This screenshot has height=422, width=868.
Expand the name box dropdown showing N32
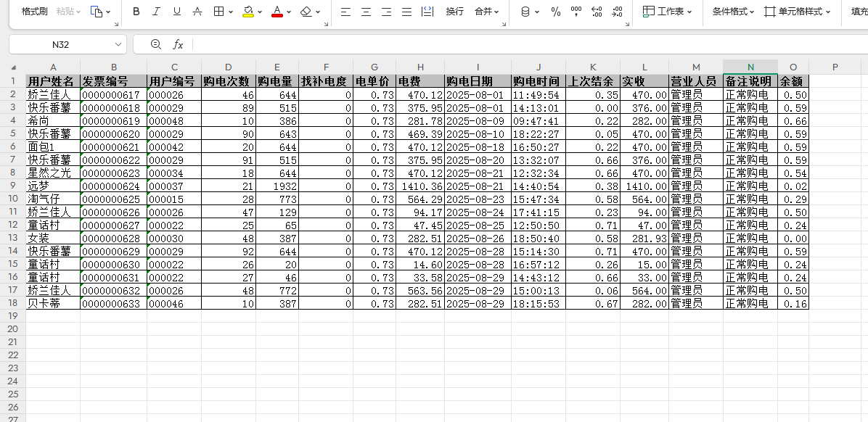point(118,44)
